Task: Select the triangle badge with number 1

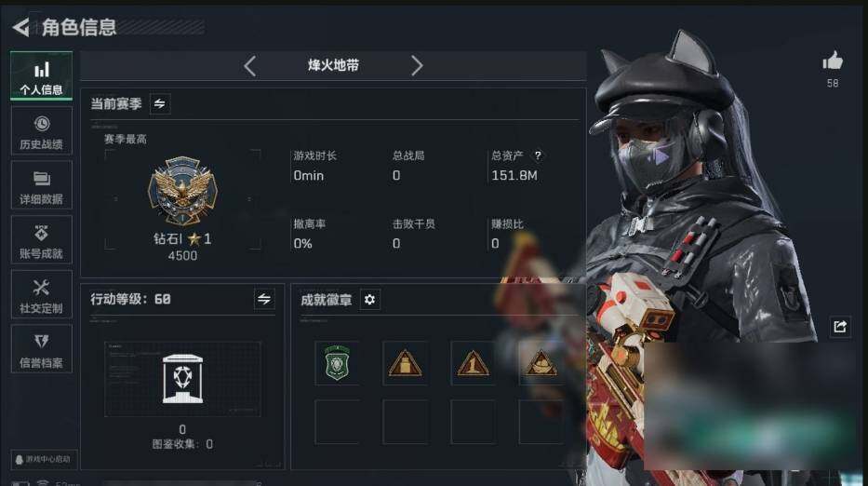Action: tap(473, 363)
